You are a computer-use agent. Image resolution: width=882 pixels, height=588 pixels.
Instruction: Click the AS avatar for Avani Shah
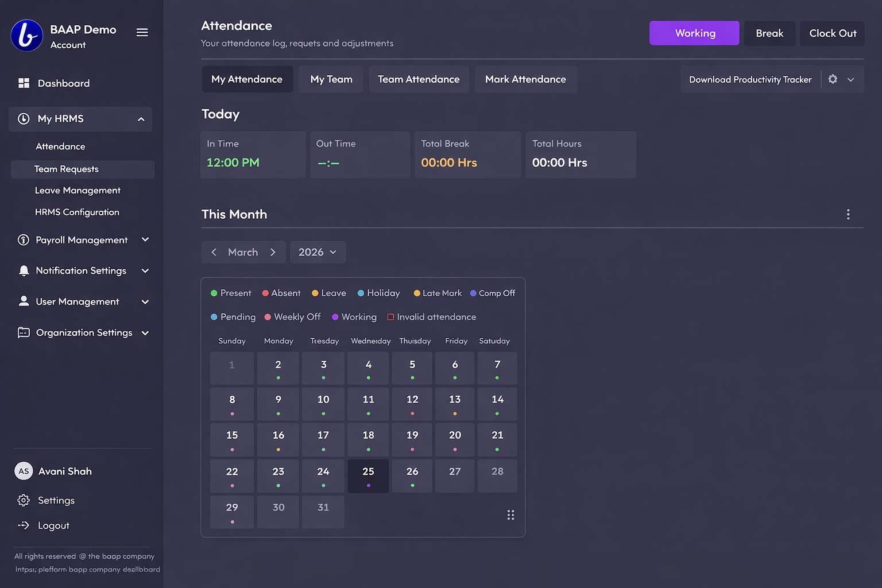click(x=24, y=471)
